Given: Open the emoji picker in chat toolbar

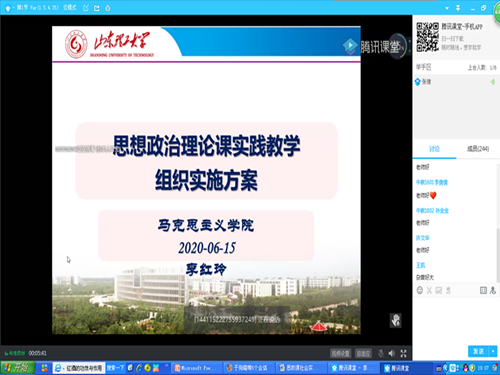Looking at the screenshot, I should pos(420,290).
